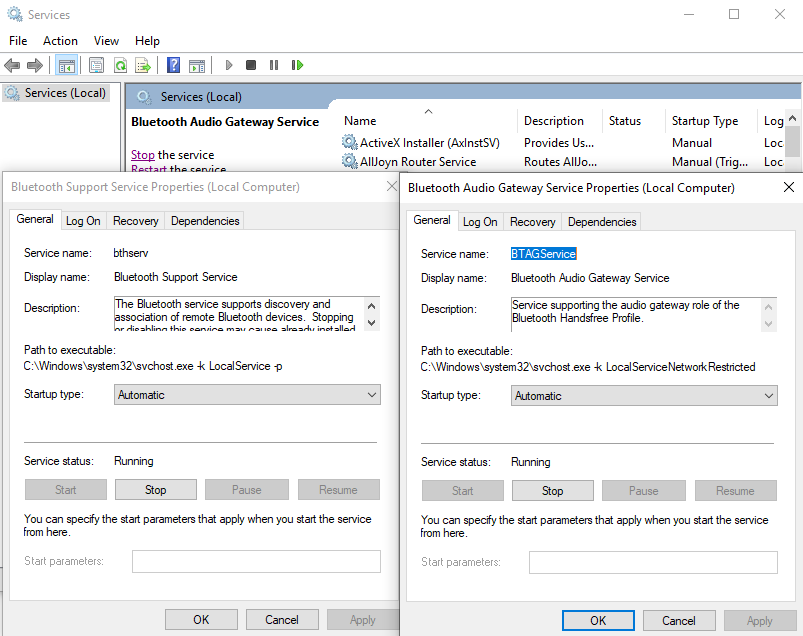The width and height of the screenshot is (803, 636).
Task: Close the Bluetooth Audio Gateway Properties dialog
Action: [x=789, y=187]
